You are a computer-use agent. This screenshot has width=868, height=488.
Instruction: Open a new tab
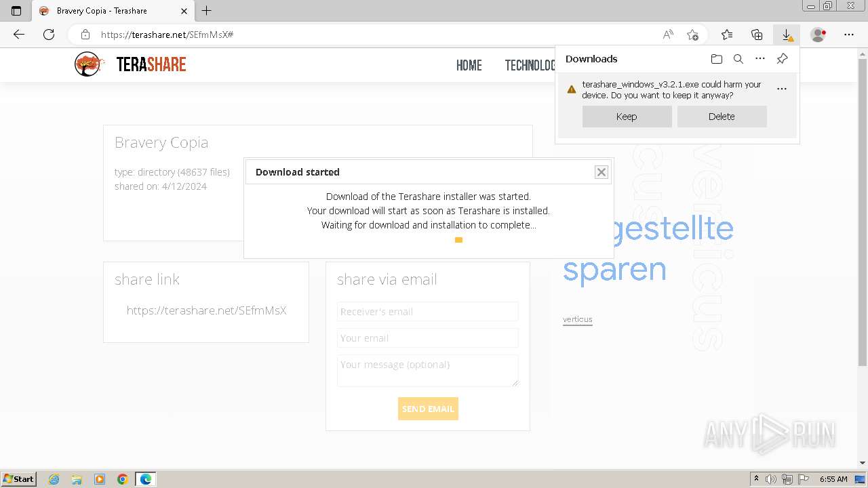[x=207, y=11]
